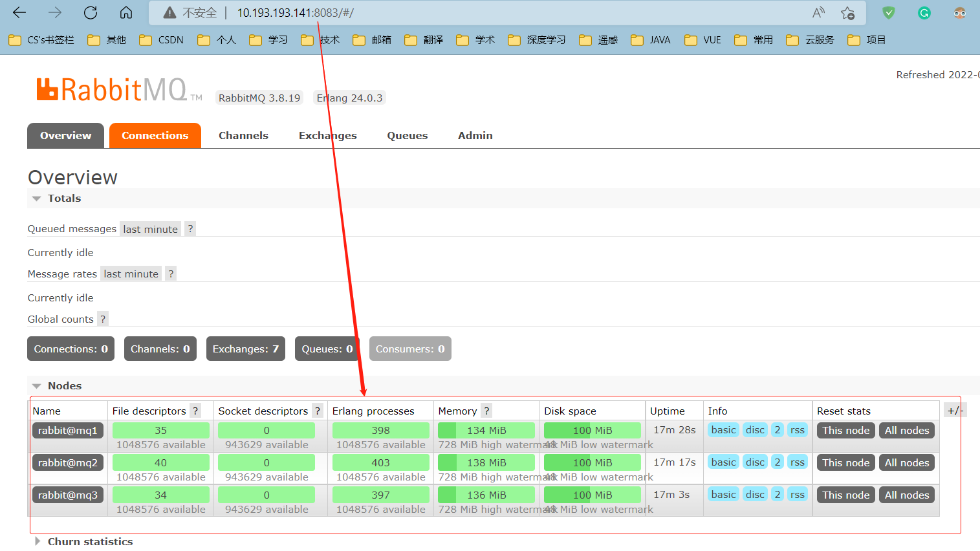Image resolution: width=980 pixels, height=551 pixels.
Task: Open the 常用 bookmark folder
Action: 754,40
